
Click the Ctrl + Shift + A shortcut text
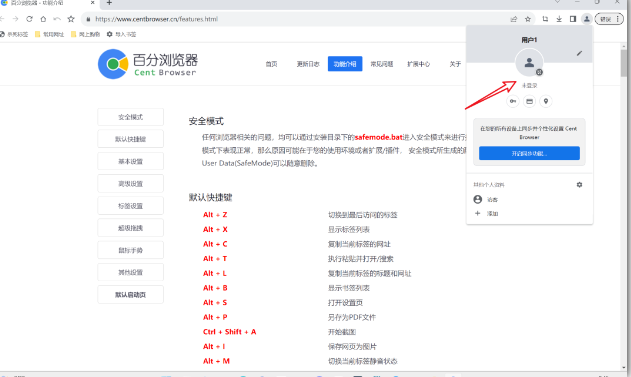click(229, 332)
